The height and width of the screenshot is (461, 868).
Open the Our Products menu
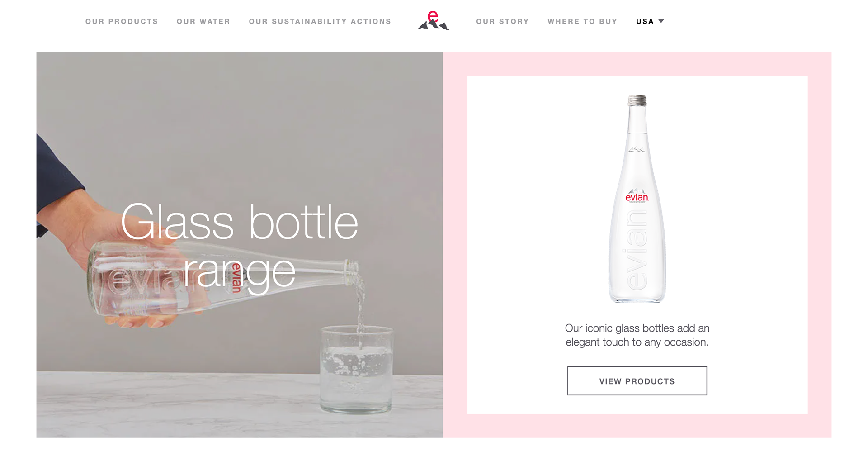point(122,21)
